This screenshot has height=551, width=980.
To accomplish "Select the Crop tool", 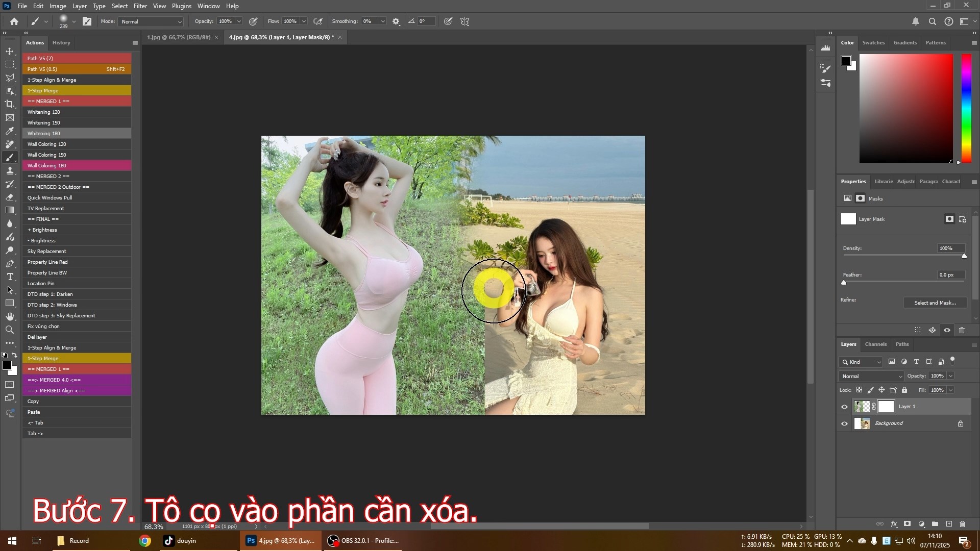I will coord(10,104).
